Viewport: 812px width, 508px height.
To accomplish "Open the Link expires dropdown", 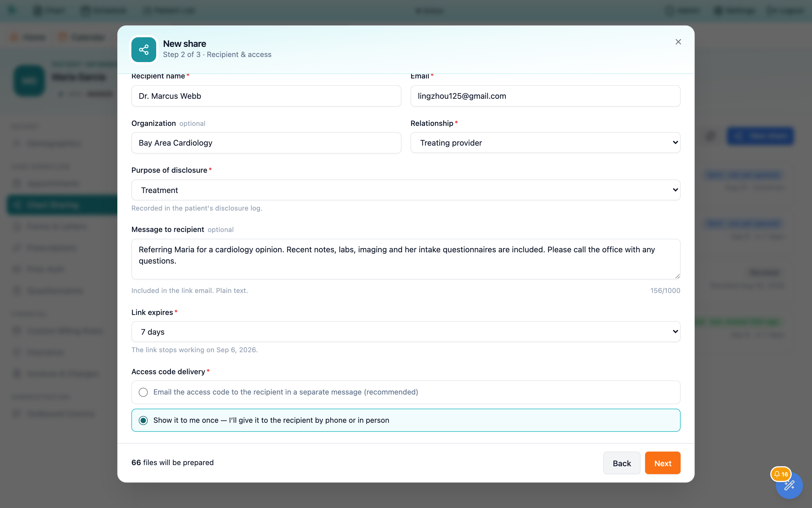I will (x=406, y=332).
